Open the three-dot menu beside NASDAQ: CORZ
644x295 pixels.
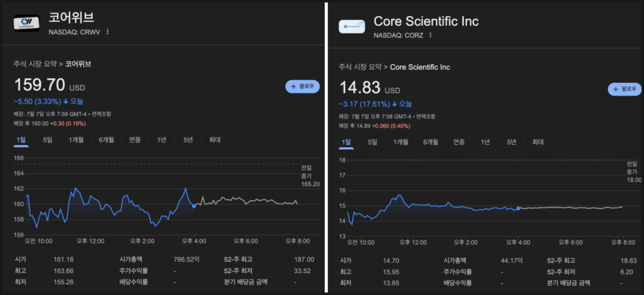[431, 35]
